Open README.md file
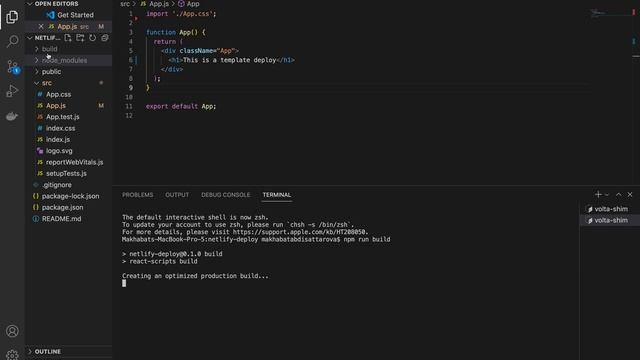Screen dimensions: 640x360 68,219
